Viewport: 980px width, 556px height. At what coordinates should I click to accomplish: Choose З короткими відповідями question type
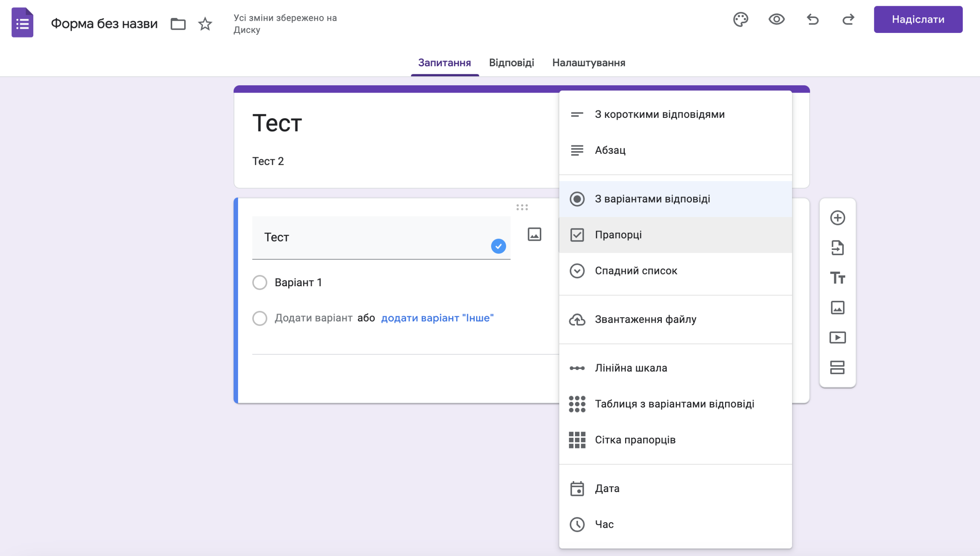(675, 114)
